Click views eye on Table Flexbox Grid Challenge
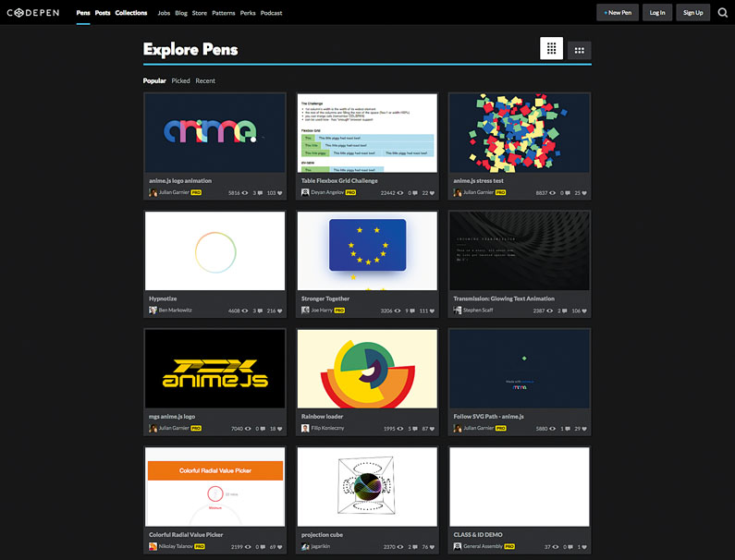 [x=399, y=193]
